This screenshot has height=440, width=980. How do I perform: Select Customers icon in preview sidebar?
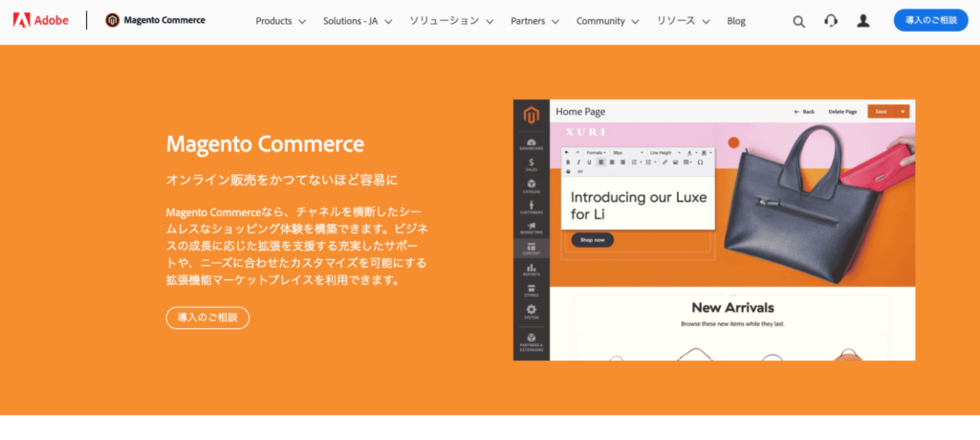point(532,207)
